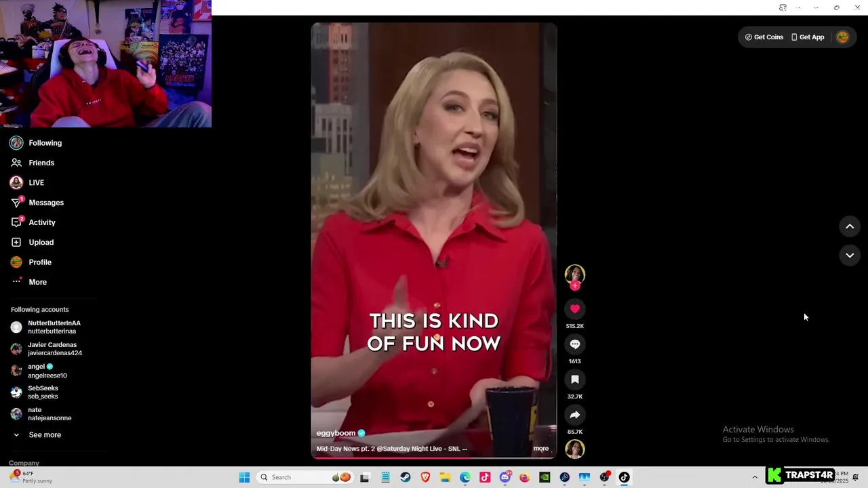Open LIVE in the sidebar

(x=27, y=183)
